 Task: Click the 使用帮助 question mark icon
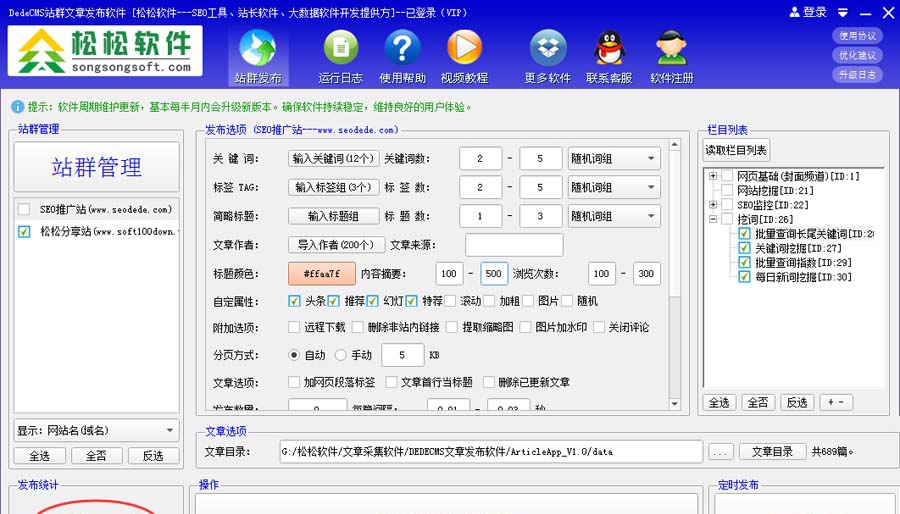click(x=402, y=56)
